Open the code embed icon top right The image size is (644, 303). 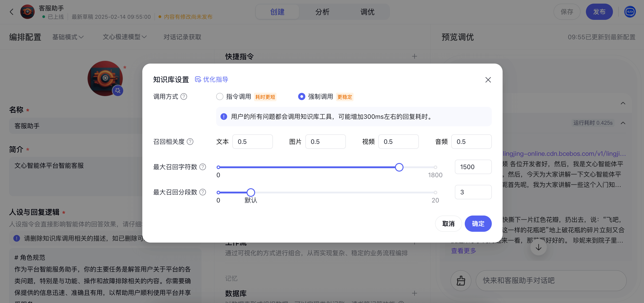[x=630, y=12]
